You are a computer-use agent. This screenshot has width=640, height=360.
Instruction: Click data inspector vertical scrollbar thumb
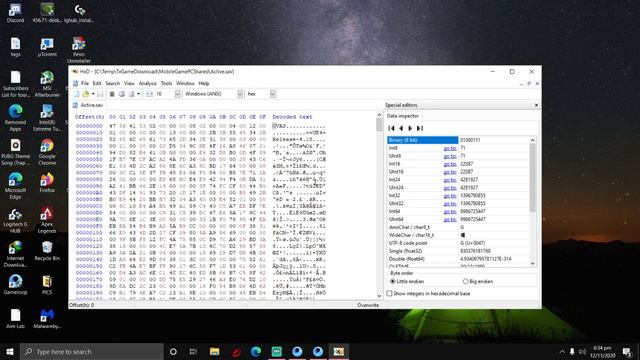coord(532,178)
